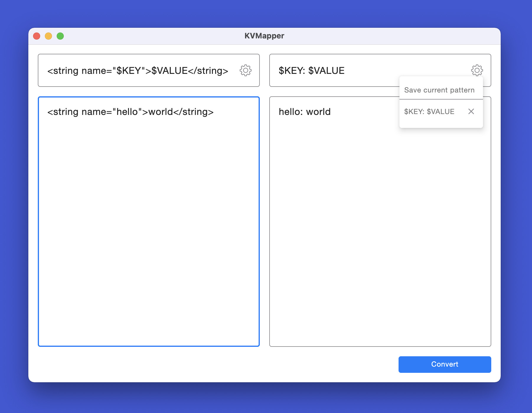Select the saved $KEY: $VALUE pattern
This screenshot has height=413, width=532.
pos(429,111)
